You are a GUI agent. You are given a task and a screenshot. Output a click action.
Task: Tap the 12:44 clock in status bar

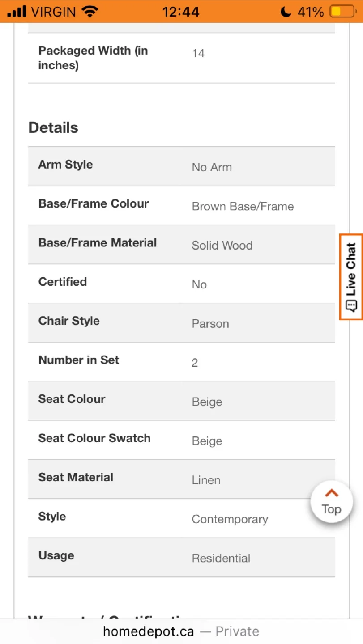(x=181, y=12)
